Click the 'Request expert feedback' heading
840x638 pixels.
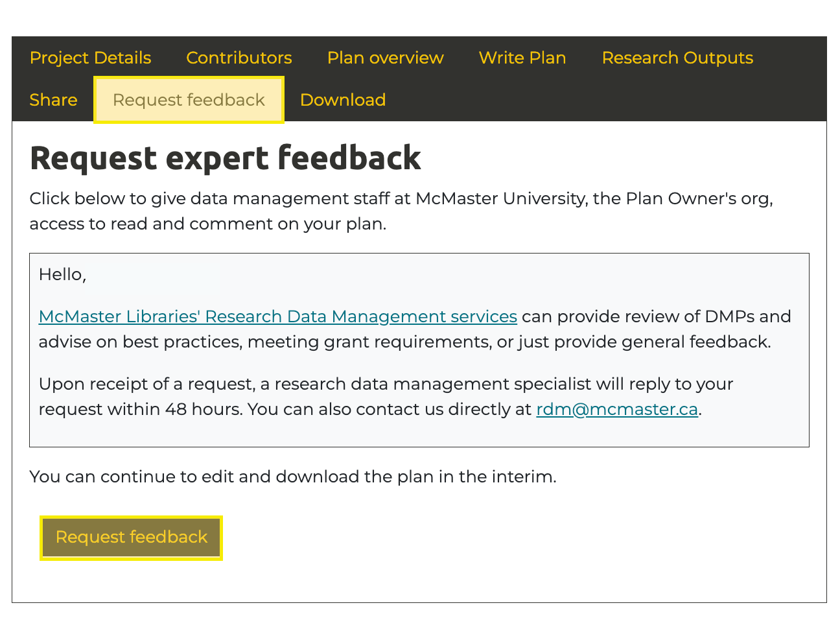(x=226, y=158)
